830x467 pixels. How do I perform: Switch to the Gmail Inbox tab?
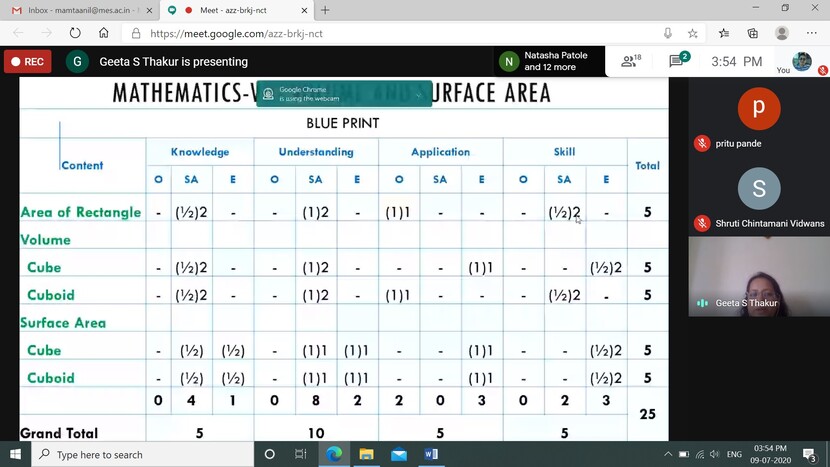click(75, 10)
